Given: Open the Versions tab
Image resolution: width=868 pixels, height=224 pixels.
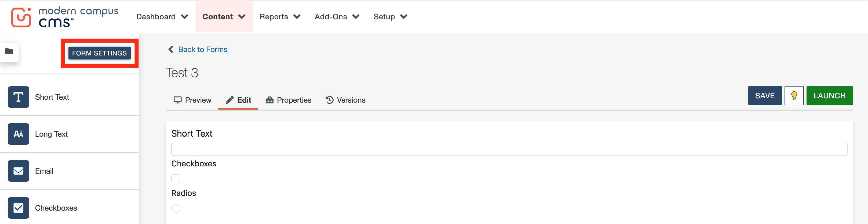Looking at the screenshot, I should point(345,100).
